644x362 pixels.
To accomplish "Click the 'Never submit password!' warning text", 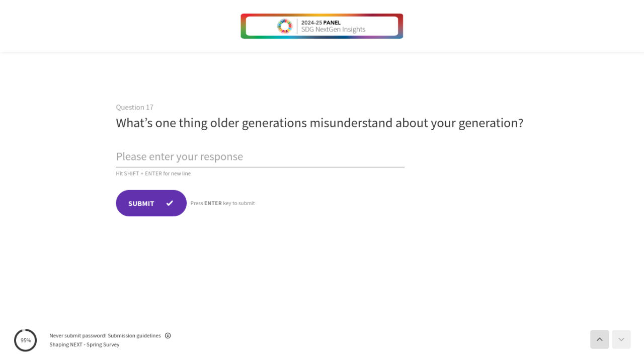I will pos(77,336).
